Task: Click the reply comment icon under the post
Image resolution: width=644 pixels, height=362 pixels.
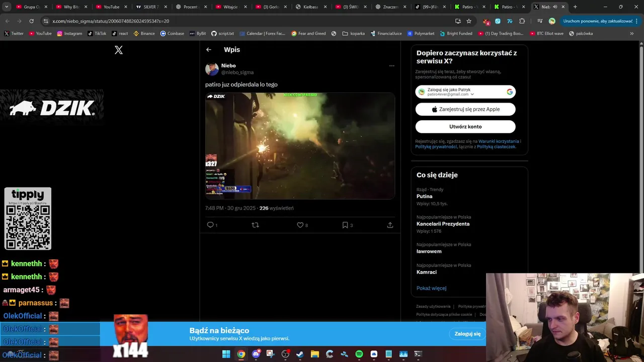Action: coord(210,225)
